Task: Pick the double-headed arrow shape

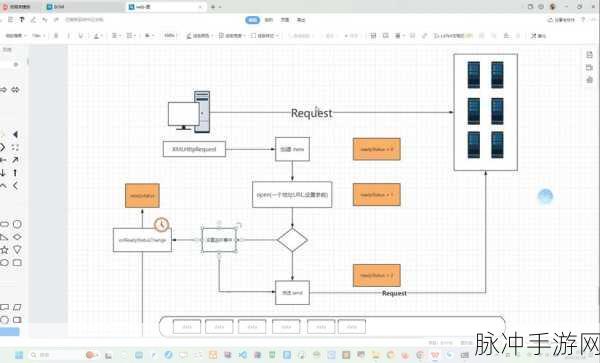Action: tap(15, 90)
